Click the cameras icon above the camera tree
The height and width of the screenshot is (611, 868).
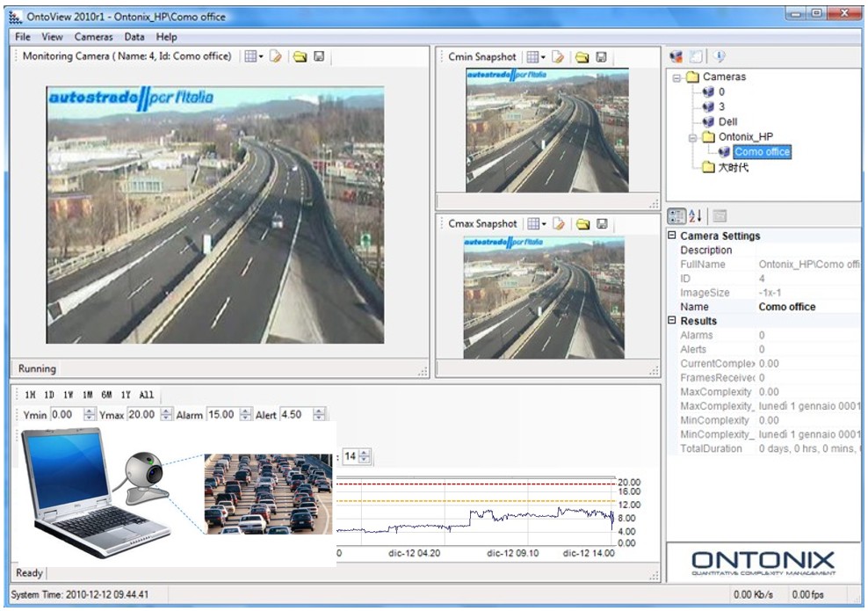point(676,56)
